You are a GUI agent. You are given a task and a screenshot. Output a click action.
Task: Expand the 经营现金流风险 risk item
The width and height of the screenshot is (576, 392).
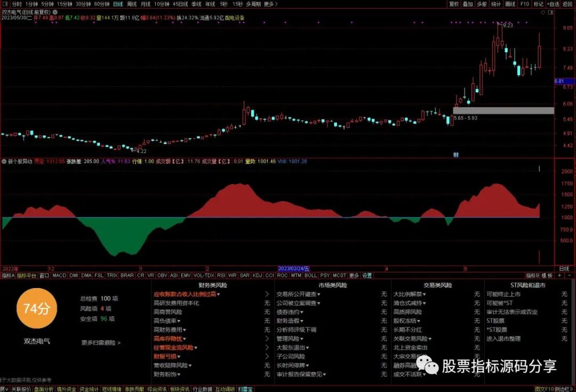pos(175,348)
